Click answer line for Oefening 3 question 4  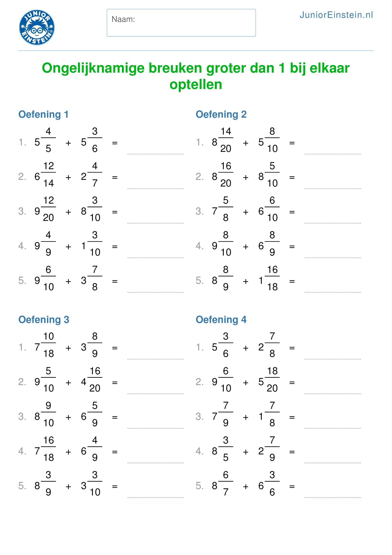click(x=155, y=463)
